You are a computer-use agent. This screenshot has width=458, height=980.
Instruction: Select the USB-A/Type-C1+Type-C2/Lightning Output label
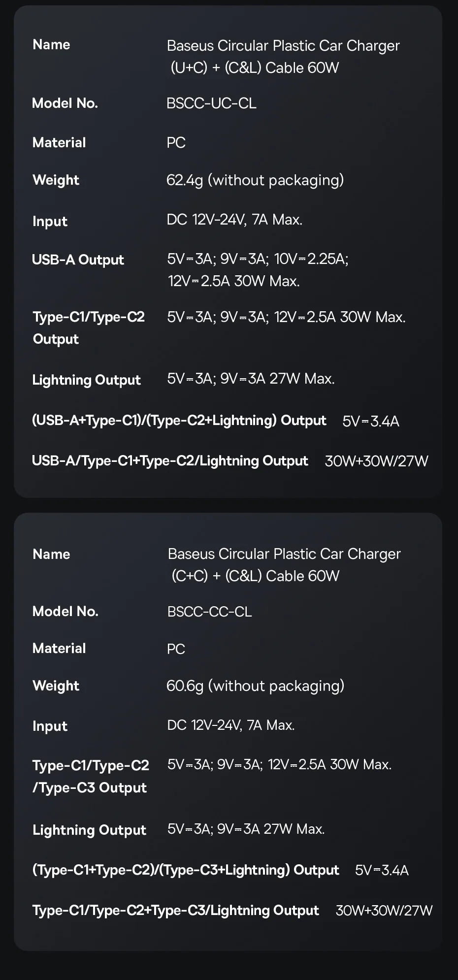coord(170,461)
